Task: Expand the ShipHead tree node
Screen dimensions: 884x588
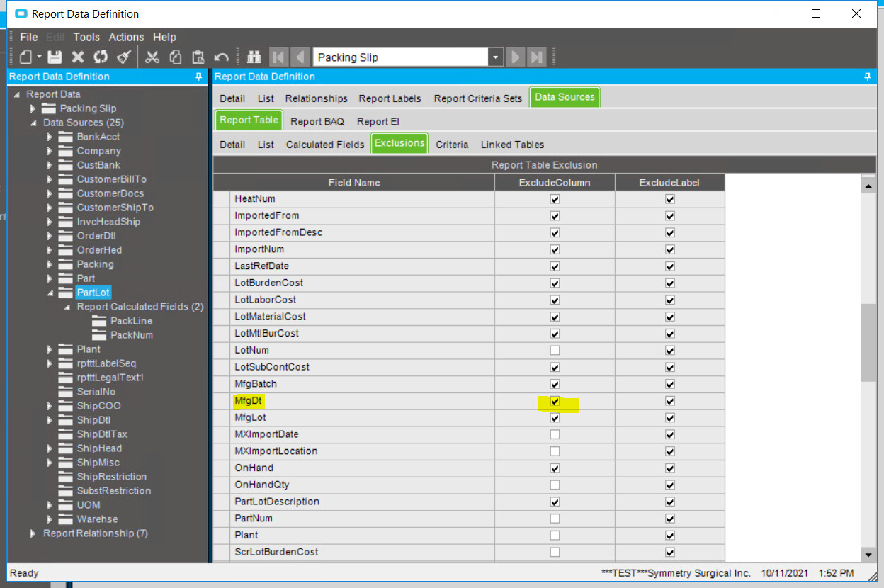Action: [50, 448]
